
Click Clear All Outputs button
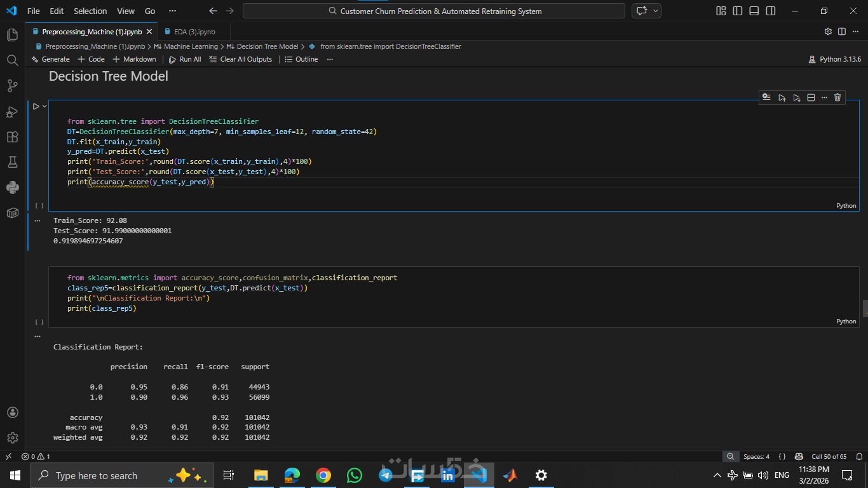[x=240, y=59]
